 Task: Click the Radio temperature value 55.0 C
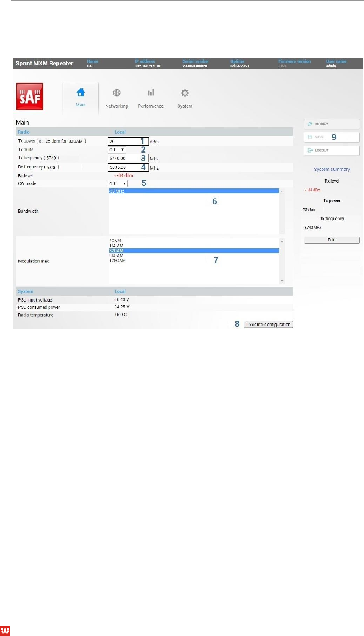tap(121, 315)
